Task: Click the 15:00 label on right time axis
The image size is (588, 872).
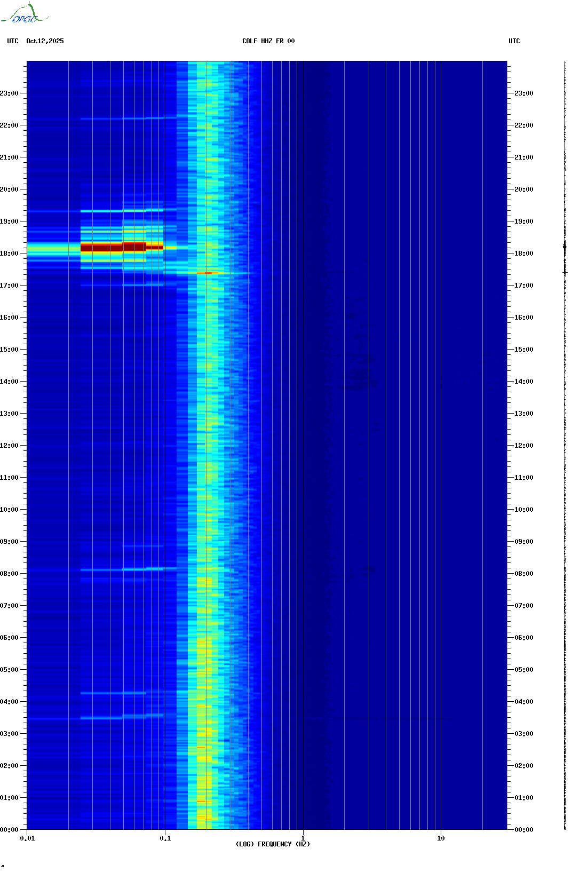Action: point(524,350)
